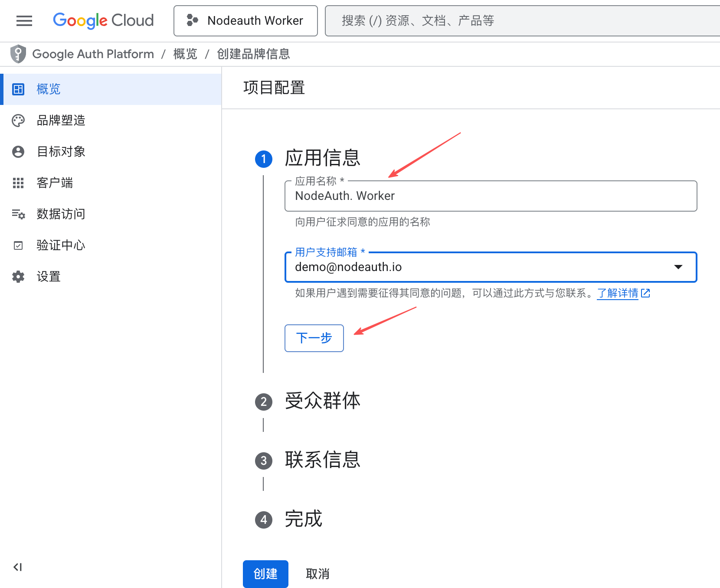
Task: Click the 品牌塑造 palette icon
Action: coord(18,121)
